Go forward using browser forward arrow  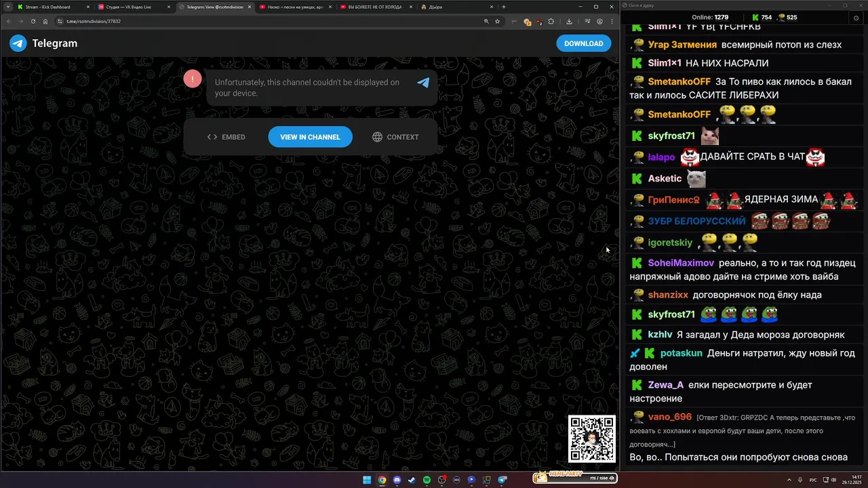(20, 21)
